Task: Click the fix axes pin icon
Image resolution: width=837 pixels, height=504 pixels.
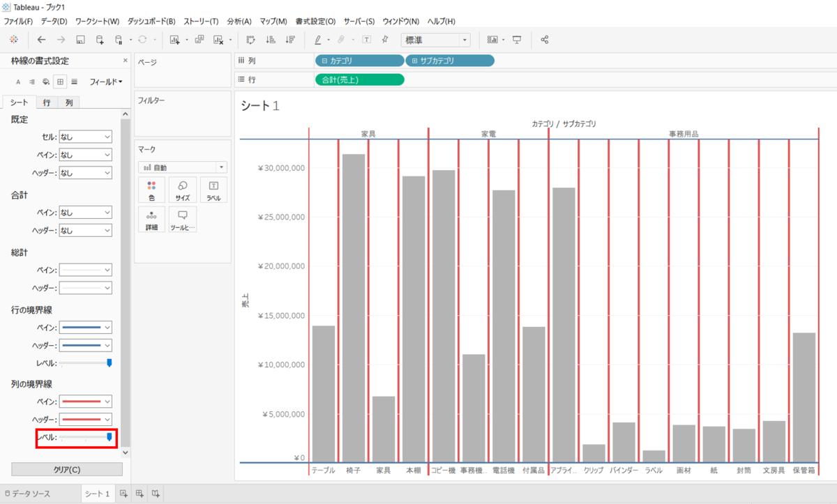Action: (385, 40)
